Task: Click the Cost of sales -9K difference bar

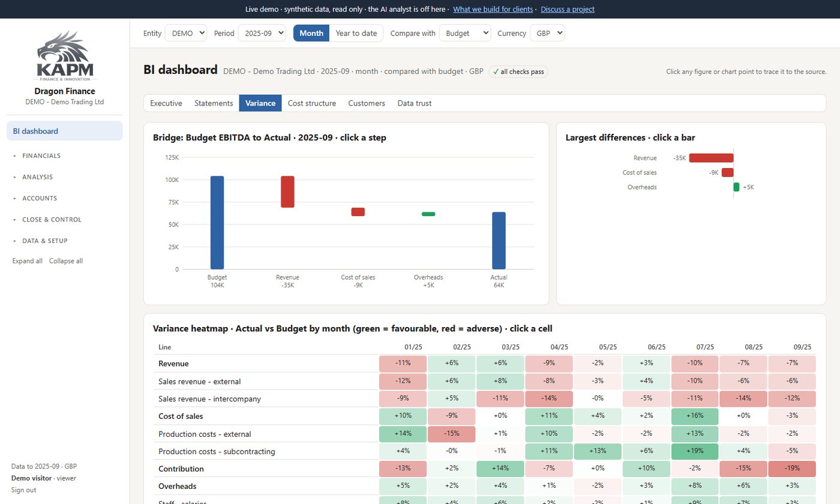Action: [x=728, y=172]
